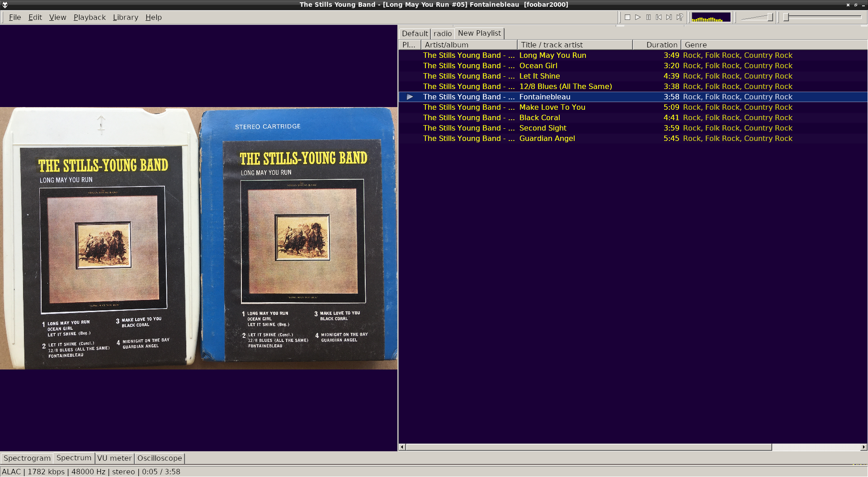Open the Playback menu
868x477 pixels.
coord(90,17)
